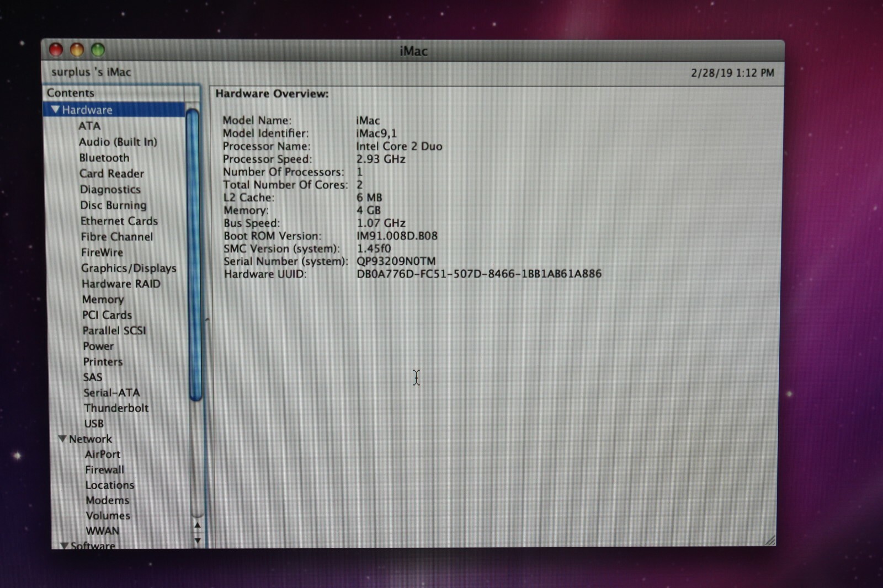Click the Intel Core 2 Duo value

tap(399, 146)
